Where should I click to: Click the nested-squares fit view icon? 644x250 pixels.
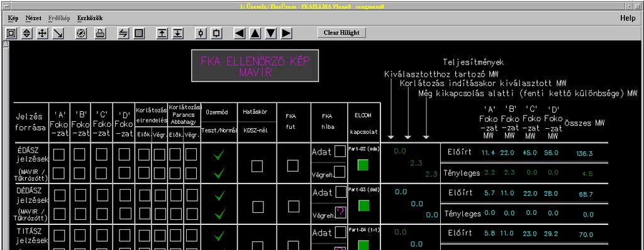point(11,33)
